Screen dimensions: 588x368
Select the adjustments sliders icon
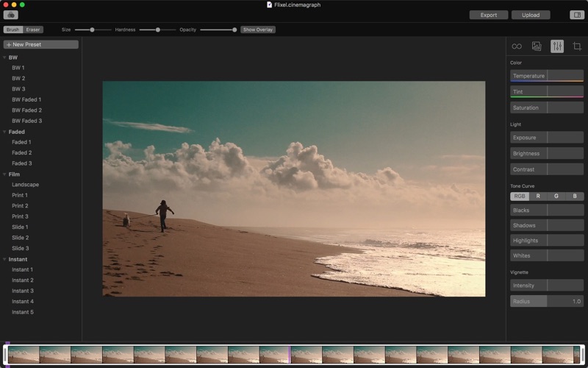[557, 46]
